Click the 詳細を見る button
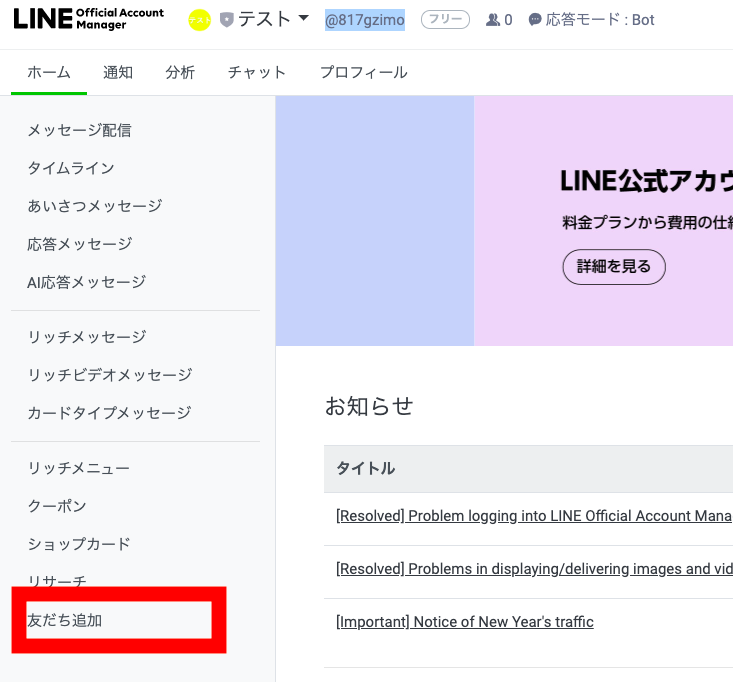Screen dimensions: 733x682 click(x=614, y=266)
